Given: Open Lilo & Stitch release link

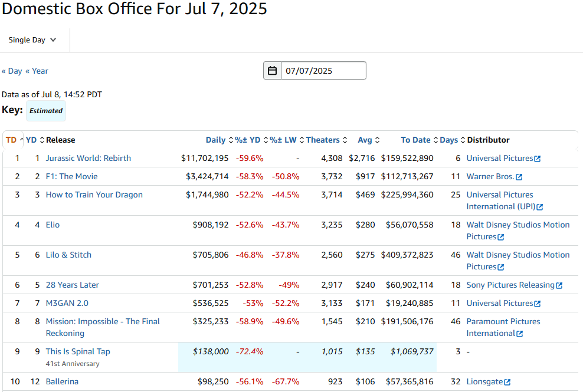Looking at the screenshot, I should [68, 255].
